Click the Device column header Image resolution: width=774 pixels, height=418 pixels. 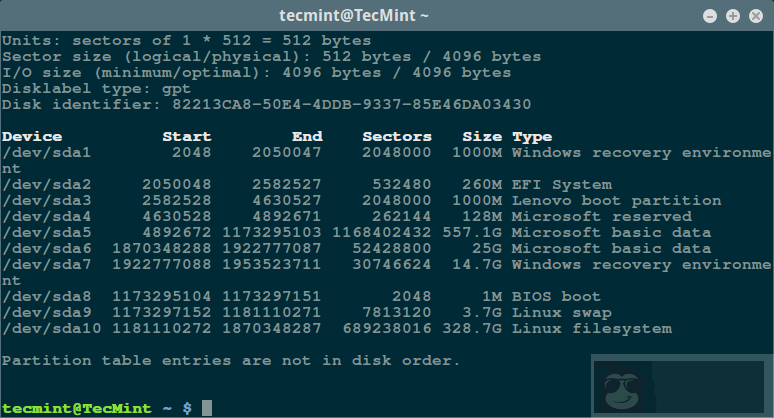pos(32,137)
